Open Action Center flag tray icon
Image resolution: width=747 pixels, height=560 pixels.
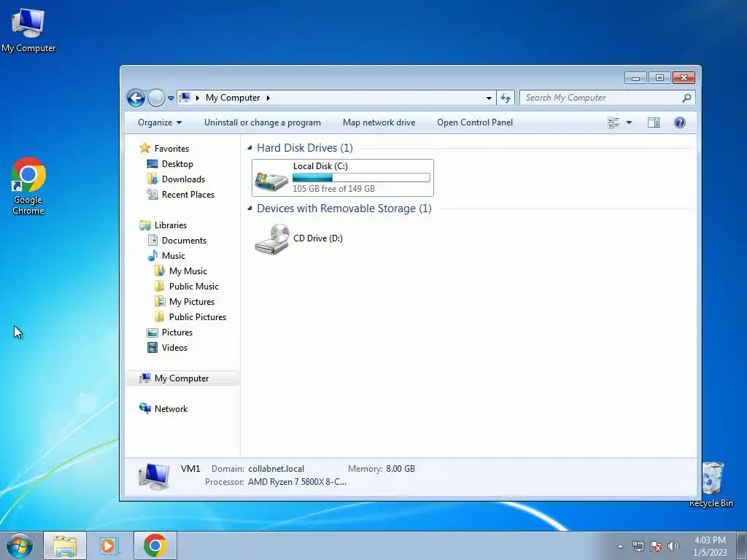click(656, 546)
